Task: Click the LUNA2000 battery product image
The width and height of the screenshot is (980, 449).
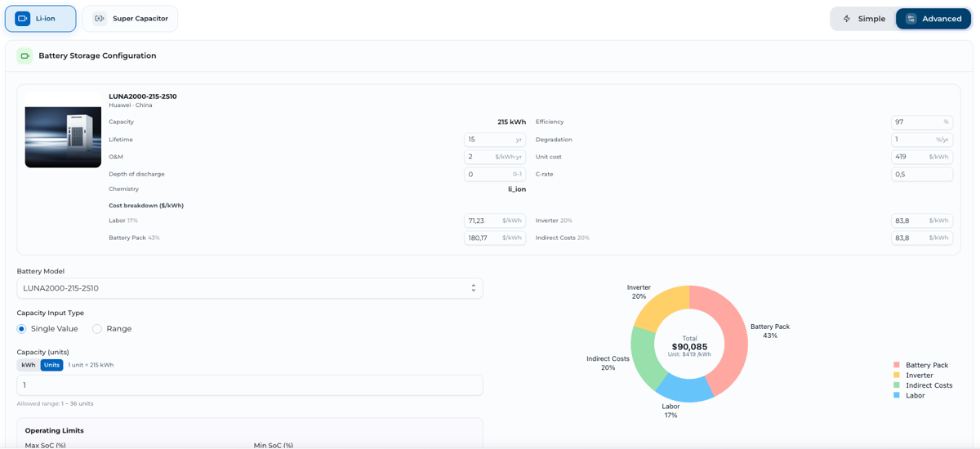Action: click(63, 130)
